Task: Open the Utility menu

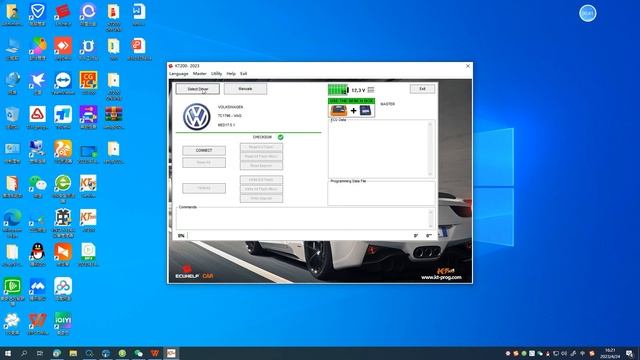Action: click(x=216, y=73)
